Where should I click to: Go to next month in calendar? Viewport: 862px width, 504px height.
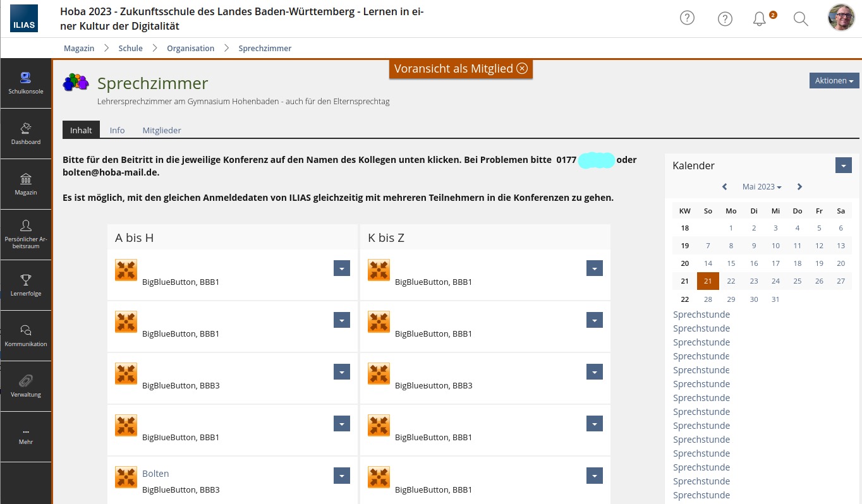799,187
